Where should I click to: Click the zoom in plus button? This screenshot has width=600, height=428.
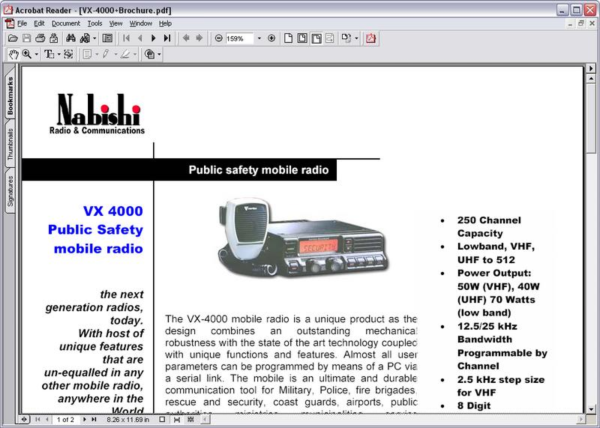pyautogui.click(x=271, y=38)
